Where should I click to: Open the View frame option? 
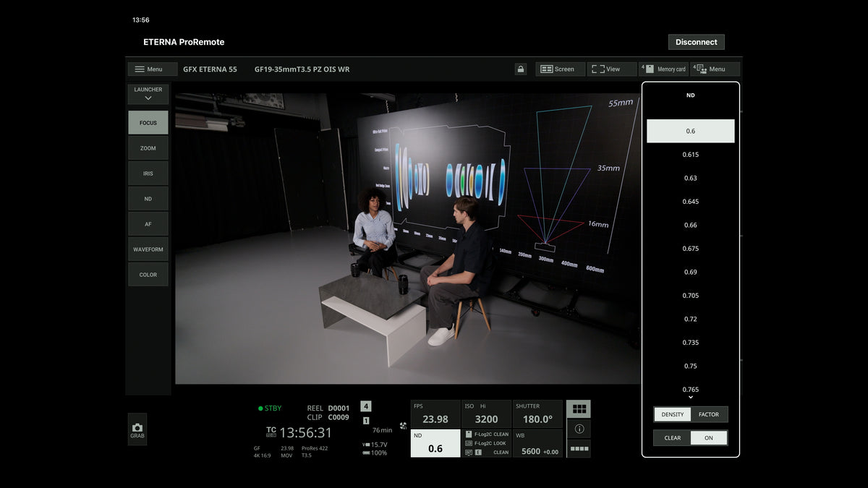tap(611, 69)
